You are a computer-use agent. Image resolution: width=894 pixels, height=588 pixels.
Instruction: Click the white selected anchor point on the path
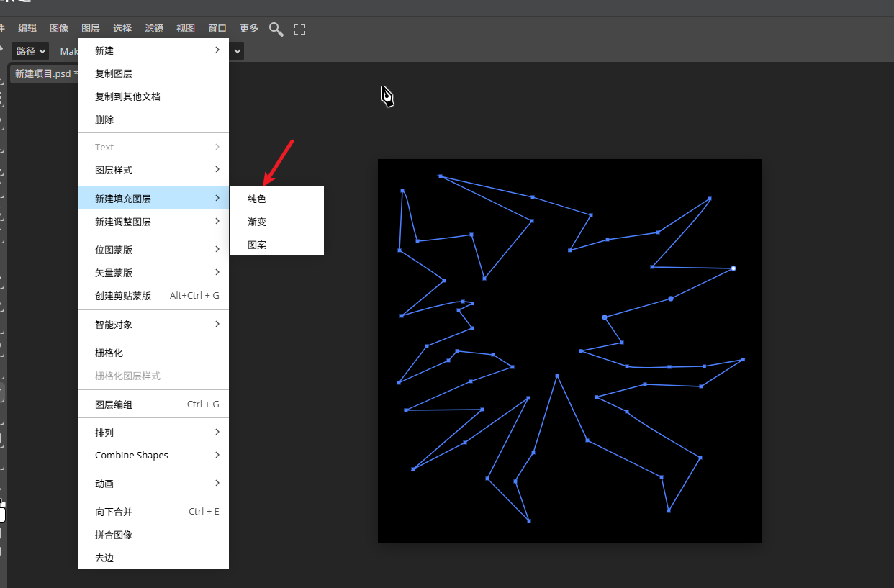(733, 268)
